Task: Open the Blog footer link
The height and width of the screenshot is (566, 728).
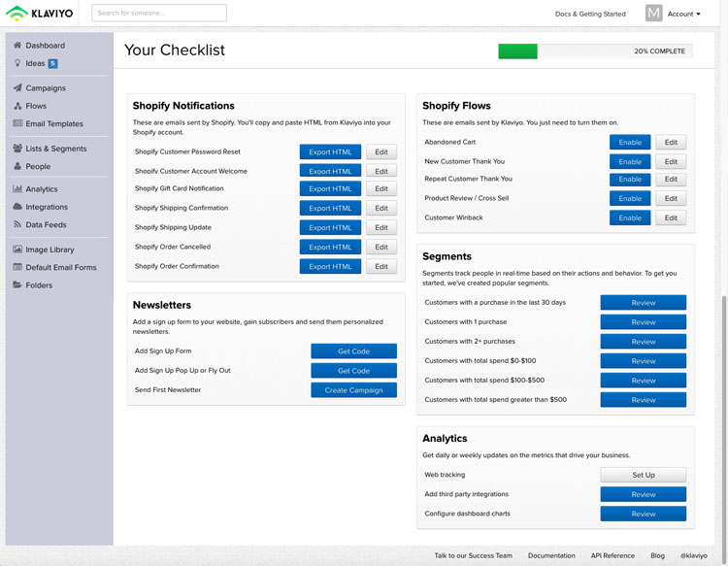Action: pos(657,555)
